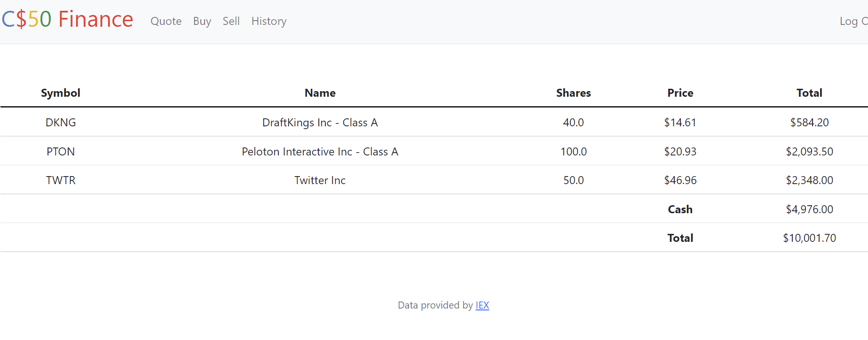Image resolution: width=868 pixels, height=340 pixels.
Task: Click the $10,001.70 grand total value
Action: pyautogui.click(x=809, y=238)
